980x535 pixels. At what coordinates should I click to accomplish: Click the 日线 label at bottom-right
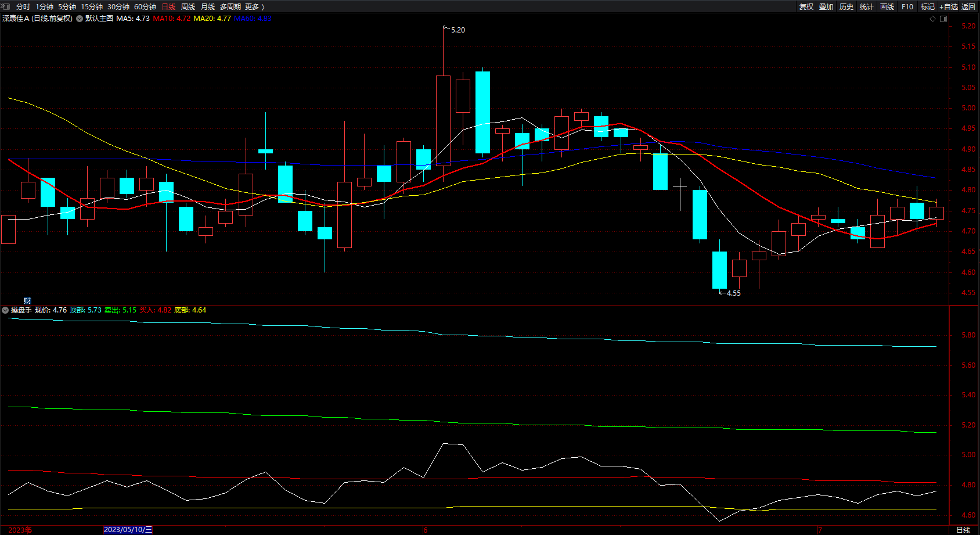click(x=963, y=530)
